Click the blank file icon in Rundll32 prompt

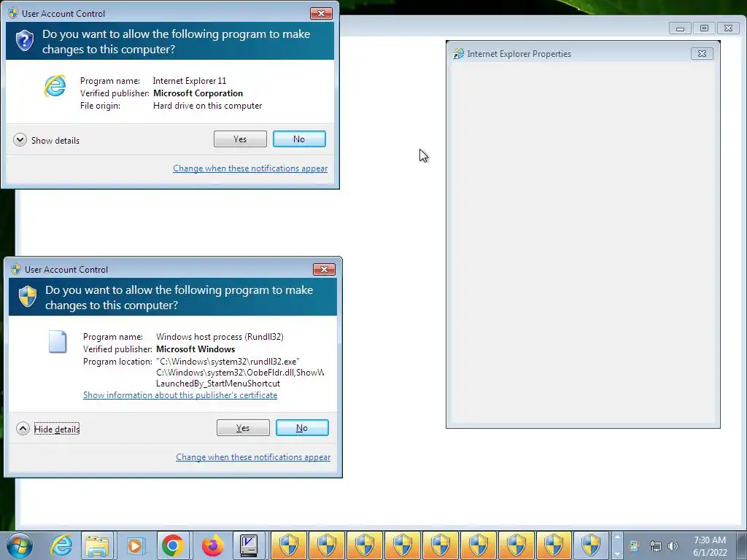pos(58,342)
